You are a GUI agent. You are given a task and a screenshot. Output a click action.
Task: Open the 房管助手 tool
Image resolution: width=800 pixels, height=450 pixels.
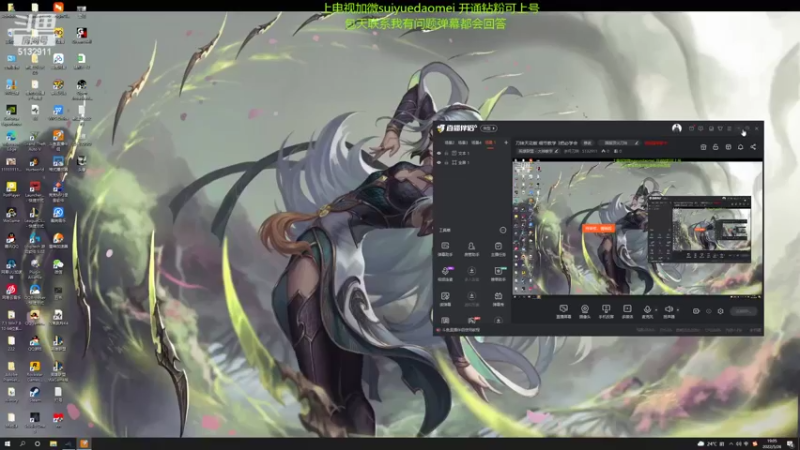tap(471, 248)
